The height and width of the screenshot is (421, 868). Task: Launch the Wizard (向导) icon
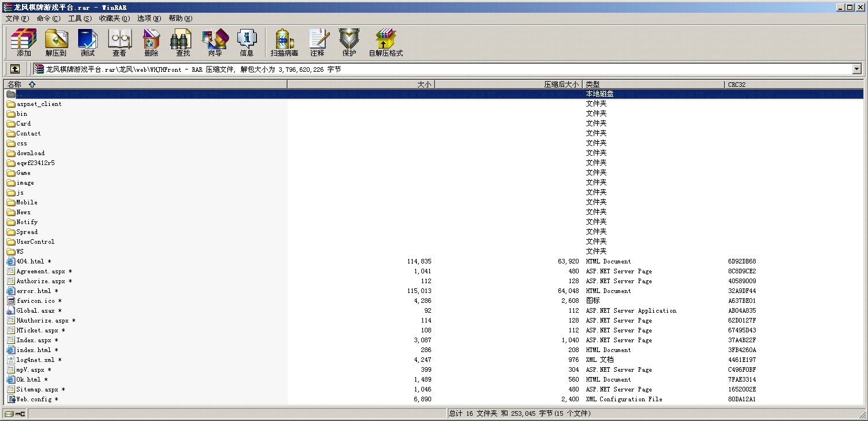[x=215, y=42]
